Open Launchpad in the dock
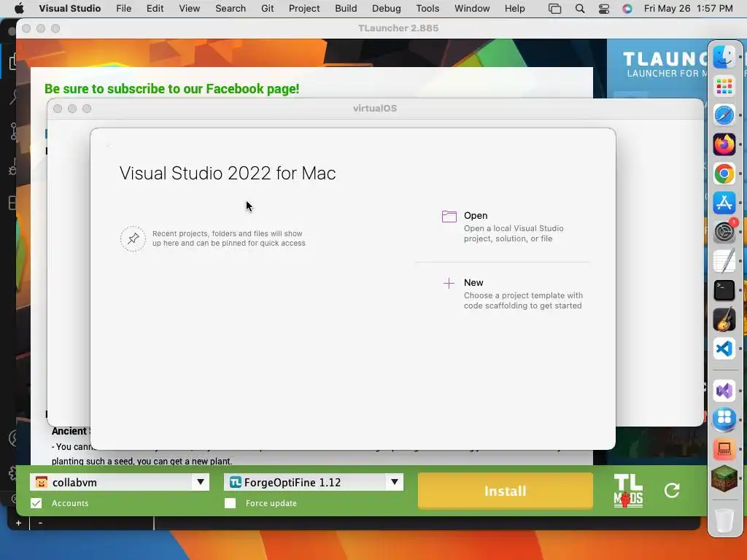The height and width of the screenshot is (560, 747). tap(724, 87)
